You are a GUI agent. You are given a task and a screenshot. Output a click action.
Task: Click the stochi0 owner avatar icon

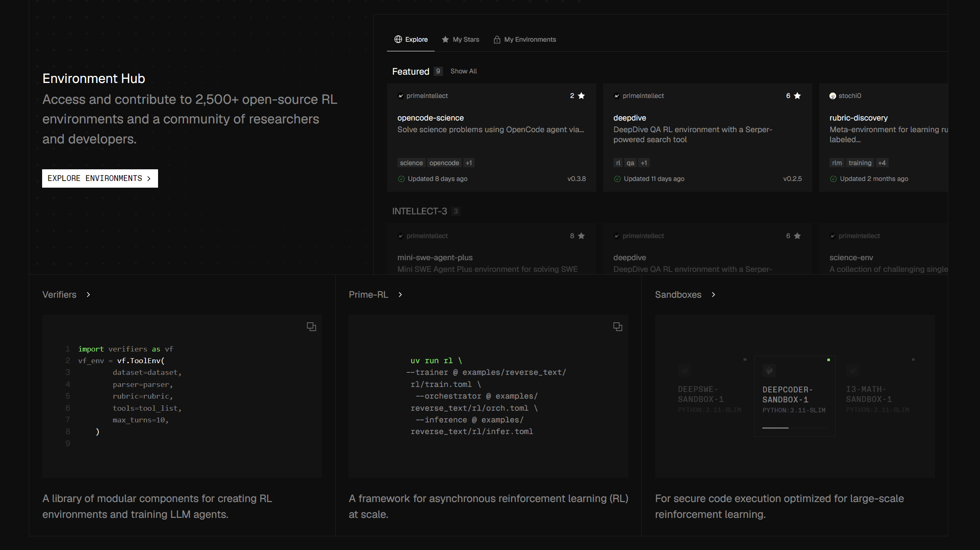pyautogui.click(x=833, y=96)
